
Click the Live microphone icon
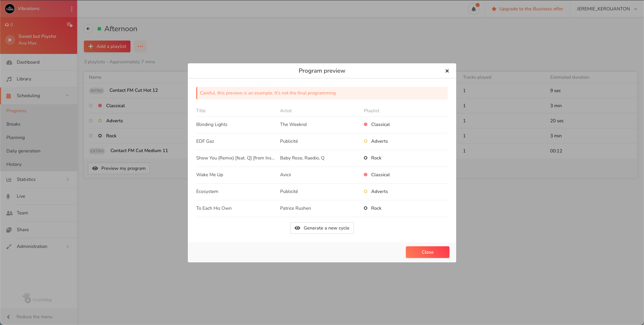(8, 196)
